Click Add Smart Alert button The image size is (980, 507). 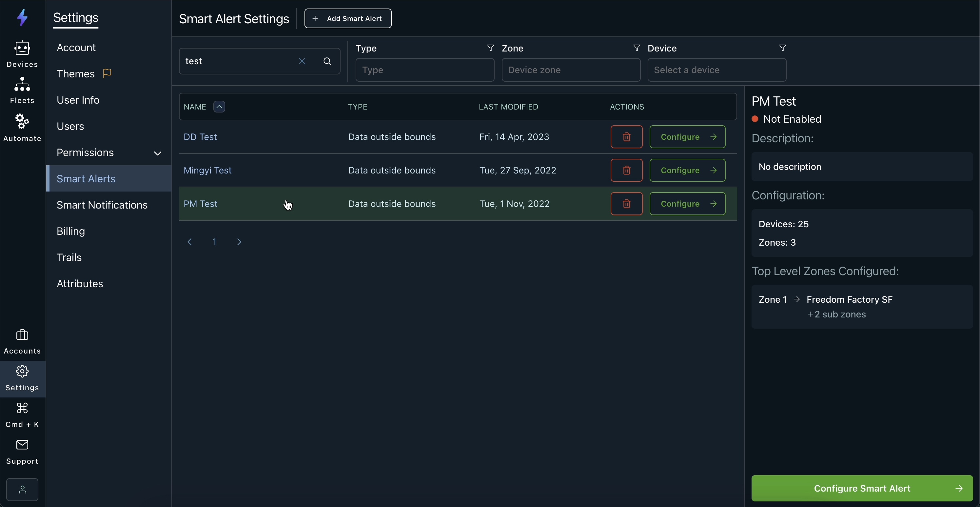click(x=348, y=19)
